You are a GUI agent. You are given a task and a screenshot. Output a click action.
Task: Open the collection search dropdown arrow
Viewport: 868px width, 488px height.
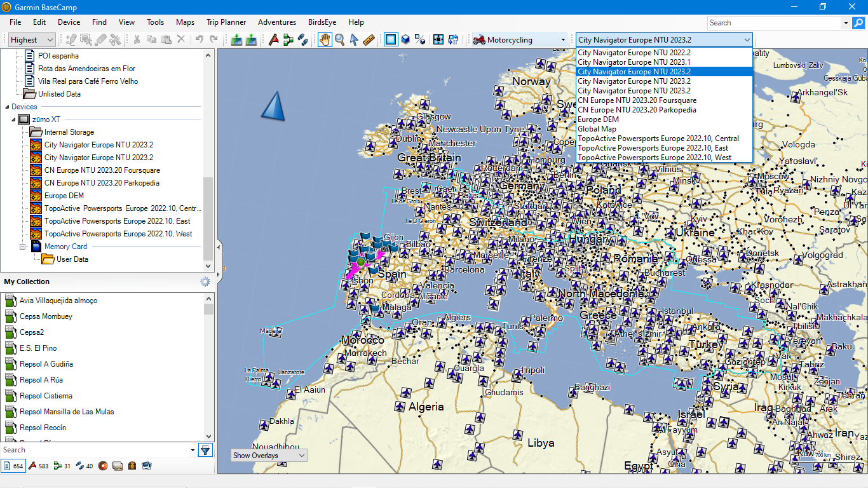(193, 450)
